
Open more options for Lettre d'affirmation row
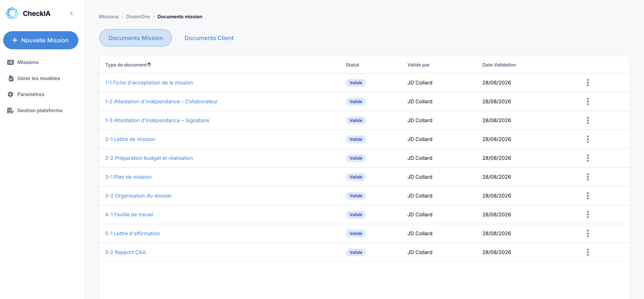point(587,234)
